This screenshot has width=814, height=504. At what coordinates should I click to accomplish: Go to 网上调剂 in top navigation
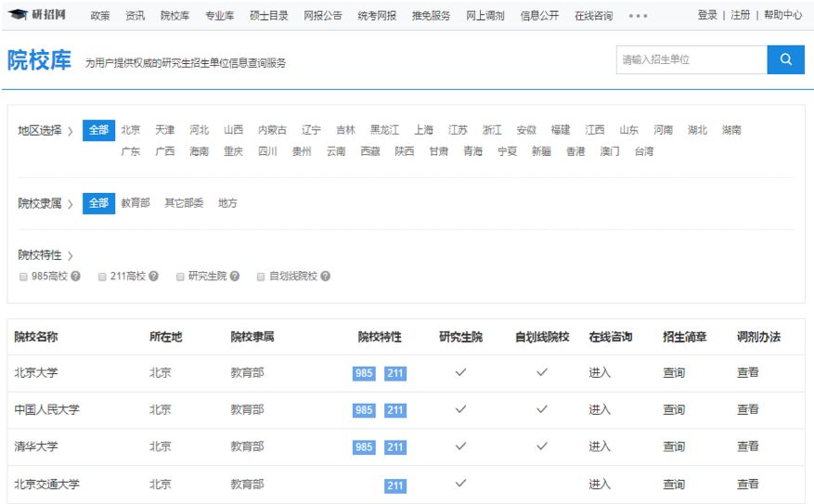pos(485,16)
